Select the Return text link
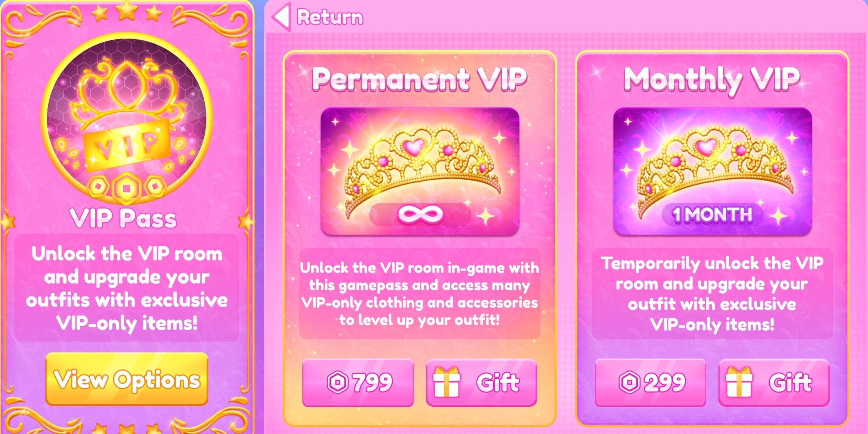 pyautogui.click(x=330, y=17)
